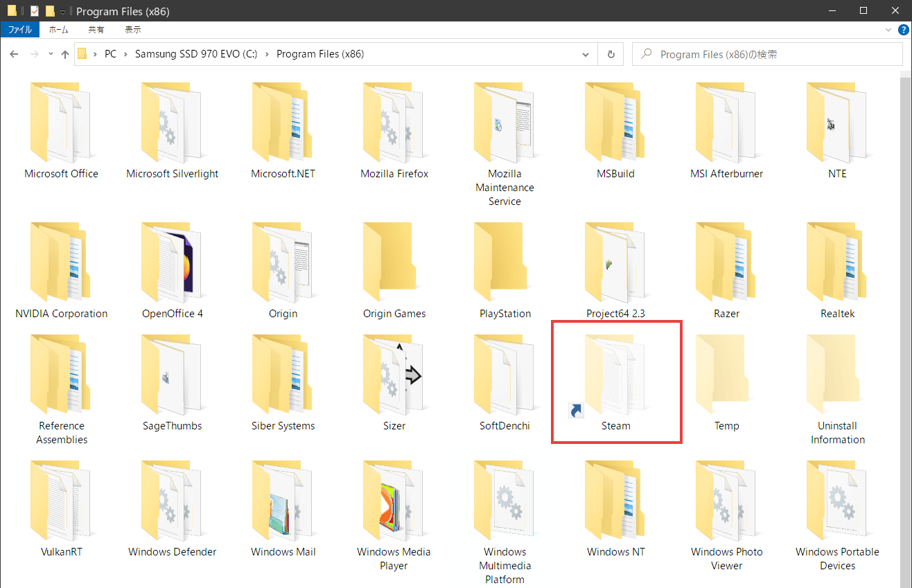
Task: Select the SoftDenchi folder icon
Action: 505,375
